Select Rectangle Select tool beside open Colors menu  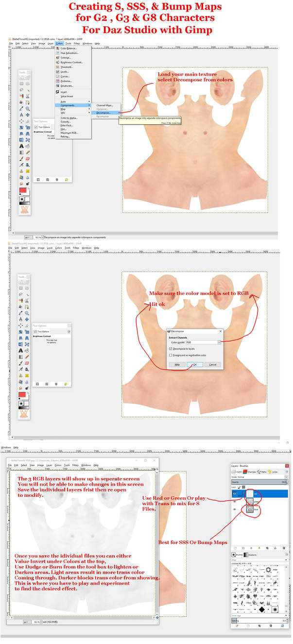tap(21, 84)
